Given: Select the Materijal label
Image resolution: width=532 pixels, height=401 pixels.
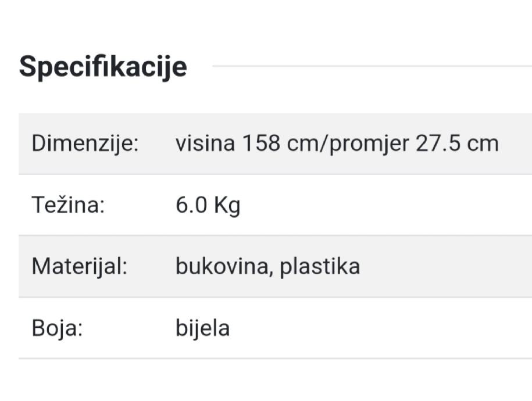Looking at the screenshot, I should (x=79, y=266).
